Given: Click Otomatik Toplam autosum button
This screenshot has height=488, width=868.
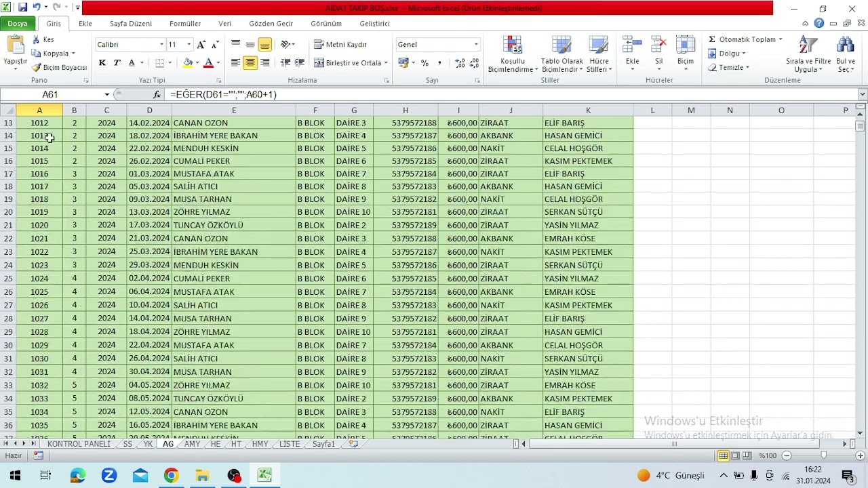Looking at the screenshot, I should [745, 39].
